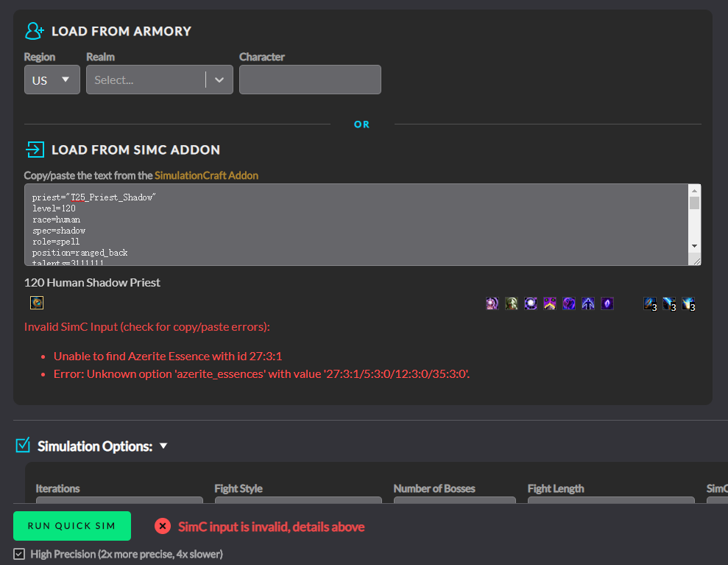Open the SimulationCraft Addon link

[x=206, y=175]
